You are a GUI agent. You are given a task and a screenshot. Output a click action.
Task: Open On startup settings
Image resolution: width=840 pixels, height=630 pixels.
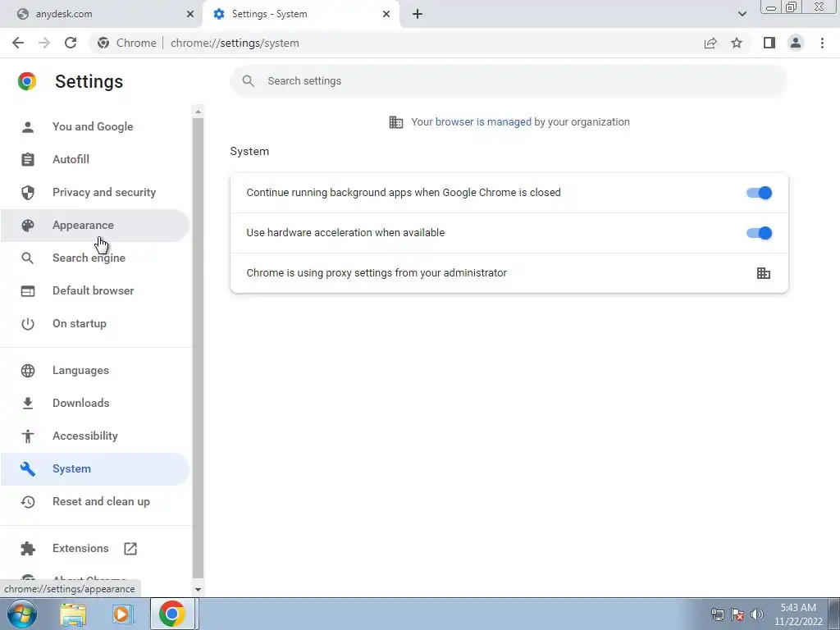click(x=95, y=323)
